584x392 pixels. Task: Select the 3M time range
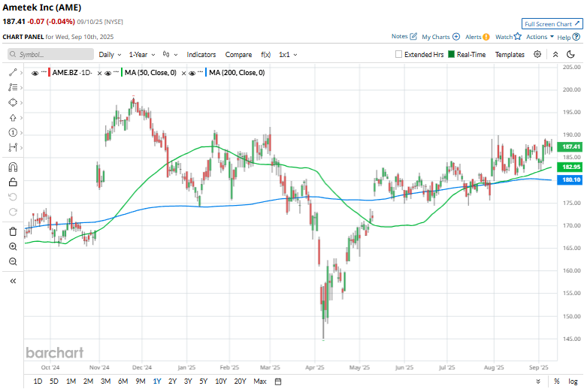[106, 381]
